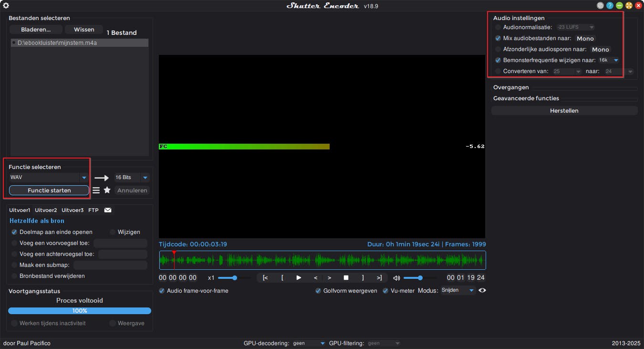The height and width of the screenshot is (349, 644).
Task: Click the Annuleren button
Action: point(132,190)
